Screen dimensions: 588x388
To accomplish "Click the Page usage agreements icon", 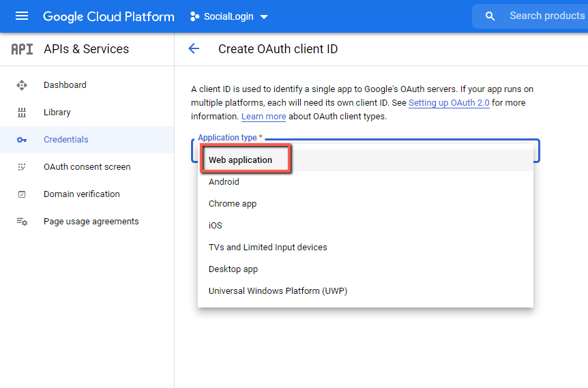I will [22, 222].
